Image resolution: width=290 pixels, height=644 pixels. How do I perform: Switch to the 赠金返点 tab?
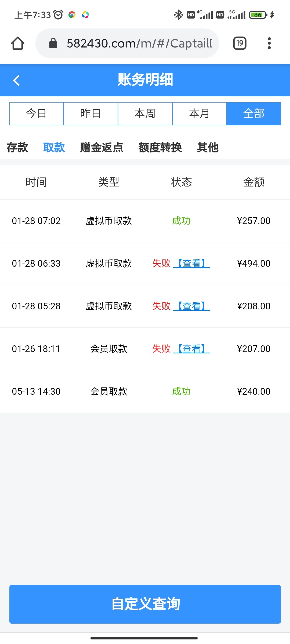click(x=102, y=148)
